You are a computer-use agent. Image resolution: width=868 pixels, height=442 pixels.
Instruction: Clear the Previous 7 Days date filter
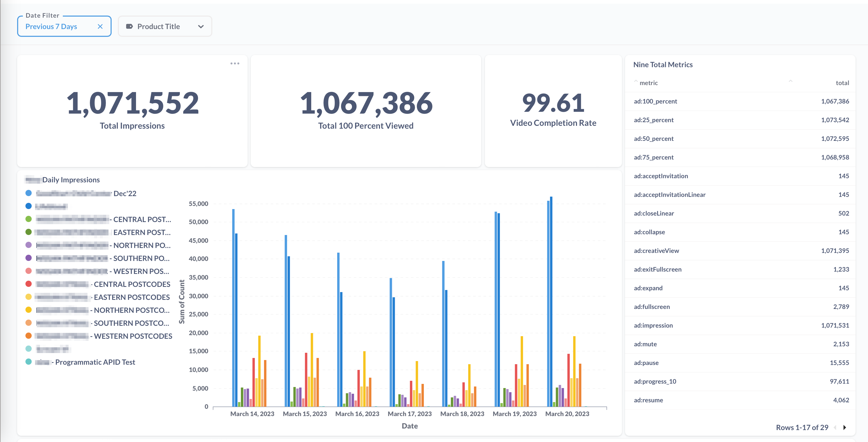coord(100,26)
